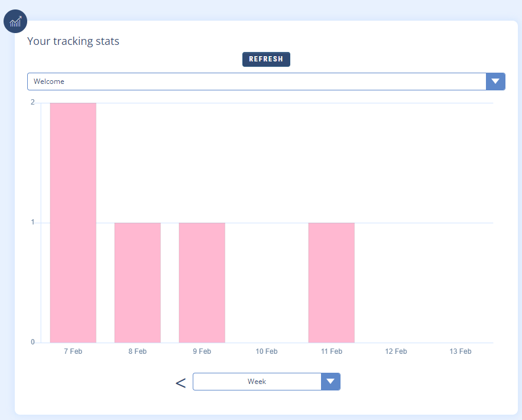The image size is (522, 420).
Task: Select the 8 Feb pink bar
Action: [138, 282]
